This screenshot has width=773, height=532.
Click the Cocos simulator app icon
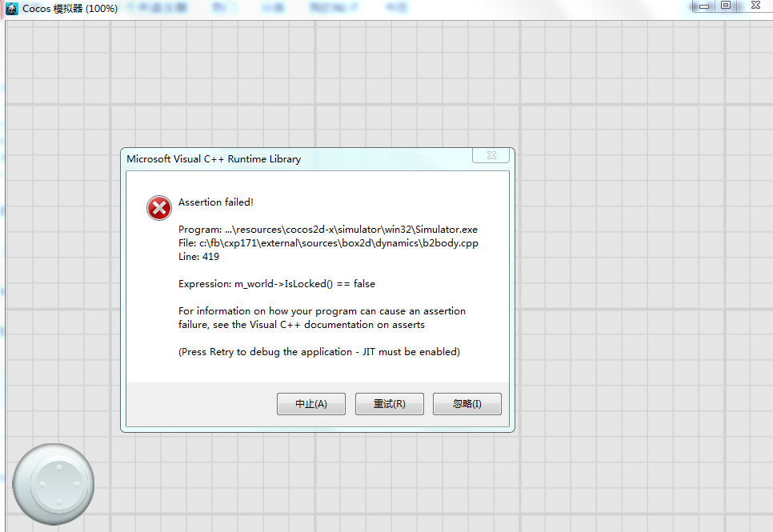(x=11, y=8)
